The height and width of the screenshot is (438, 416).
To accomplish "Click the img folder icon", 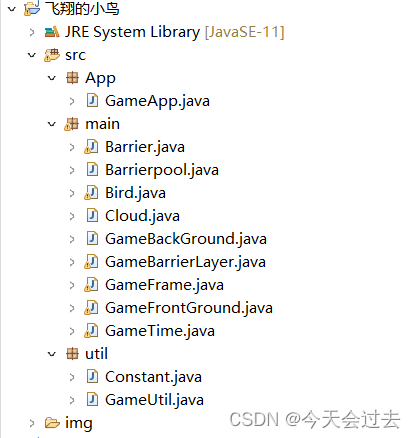I will tap(52, 423).
